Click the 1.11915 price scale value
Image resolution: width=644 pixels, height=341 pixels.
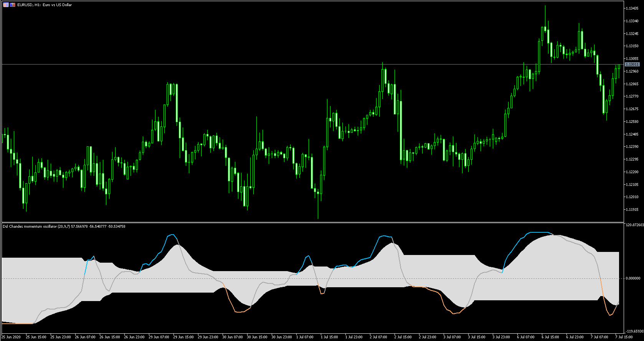click(632, 210)
